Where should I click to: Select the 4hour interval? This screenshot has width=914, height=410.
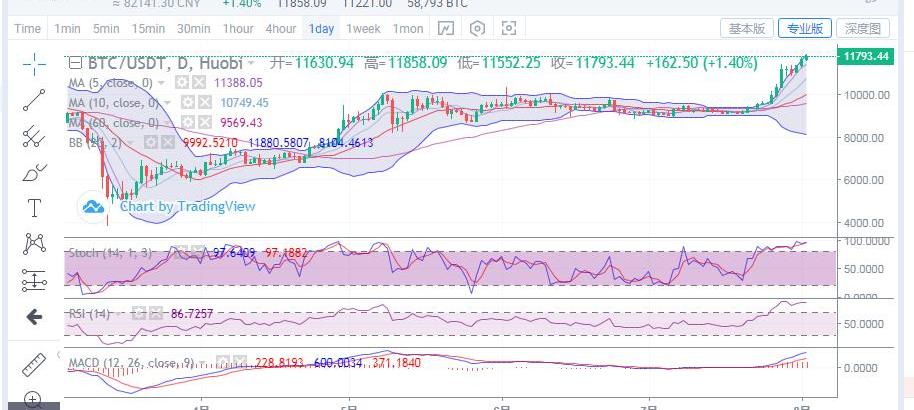click(x=280, y=29)
